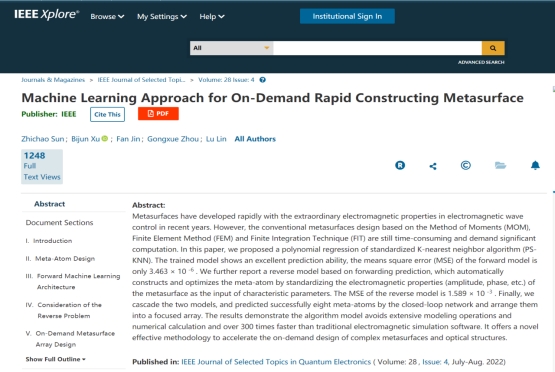Download the article PDF

158,114
